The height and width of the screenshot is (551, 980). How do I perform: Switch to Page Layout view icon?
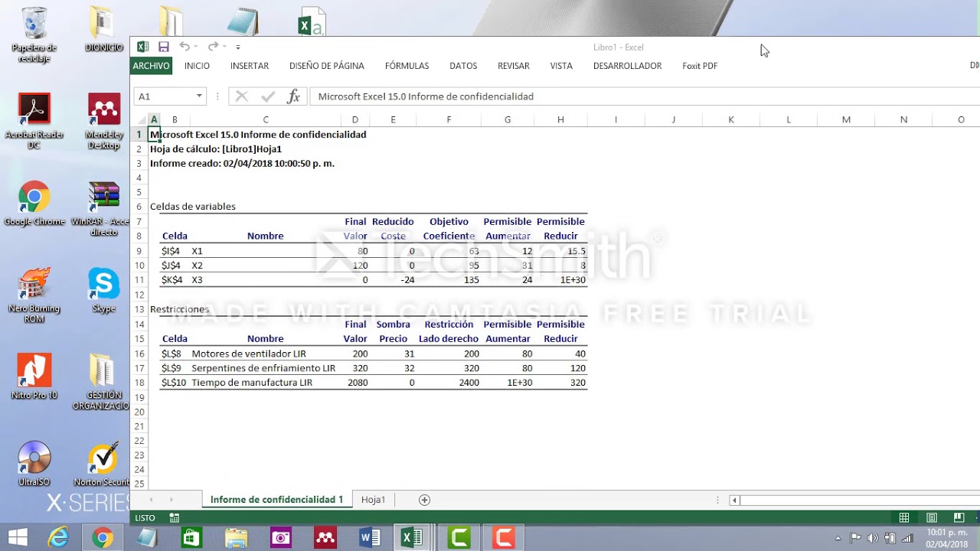coord(932,518)
